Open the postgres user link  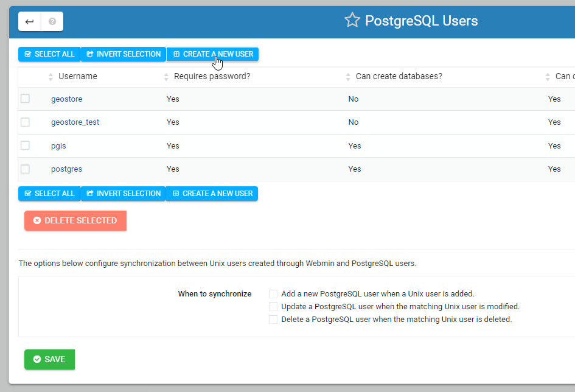(66, 169)
